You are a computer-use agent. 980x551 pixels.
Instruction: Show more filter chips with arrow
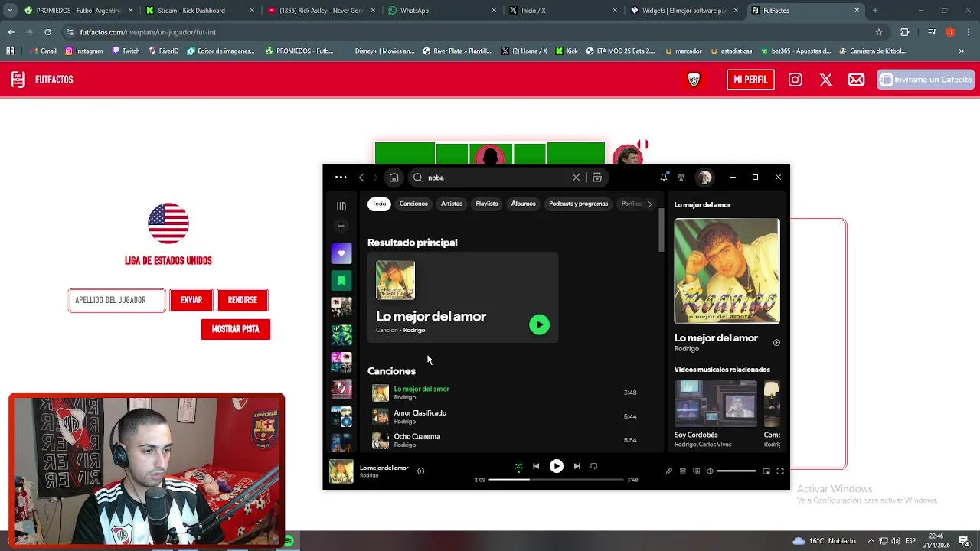click(650, 204)
